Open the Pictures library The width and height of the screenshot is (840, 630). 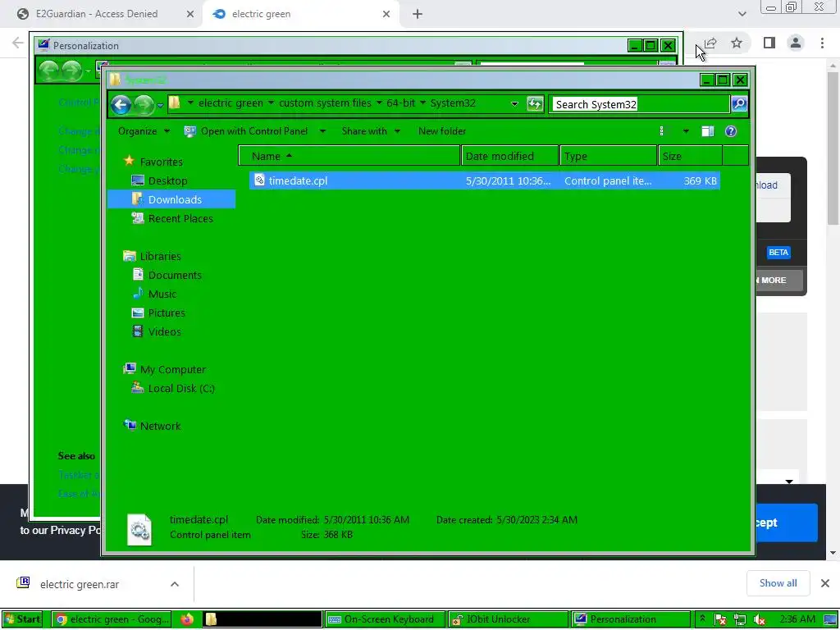(x=167, y=313)
